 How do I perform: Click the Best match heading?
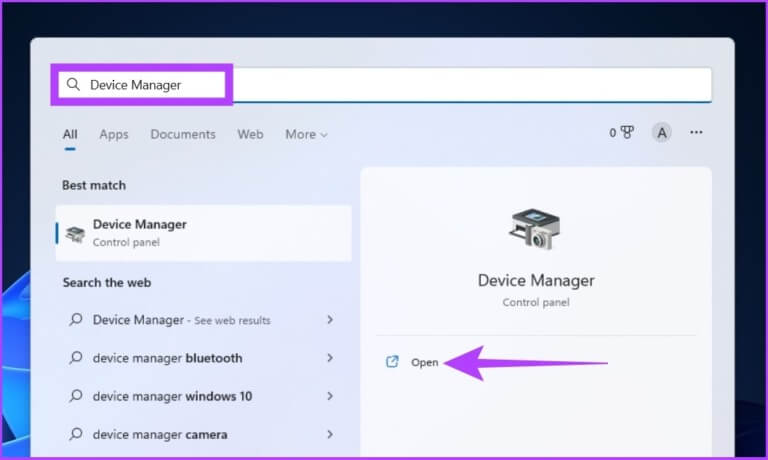tap(94, 185)
